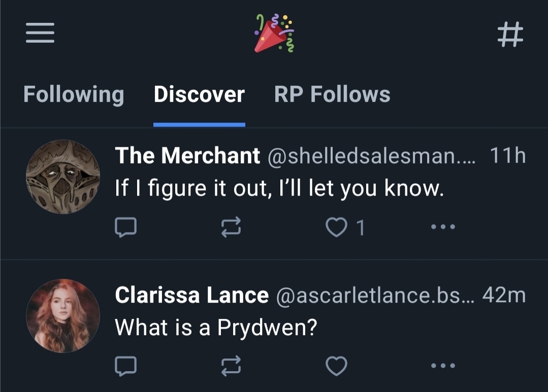Tap the party popper feed icon
The image size is (548, 392).
click(x=274, y=34)
